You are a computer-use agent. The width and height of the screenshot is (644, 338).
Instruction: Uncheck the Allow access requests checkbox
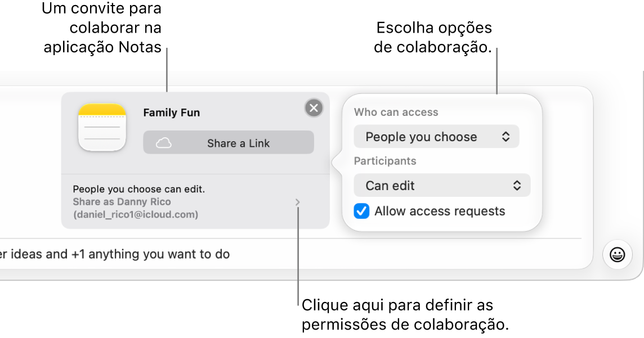tap(361, 211)
